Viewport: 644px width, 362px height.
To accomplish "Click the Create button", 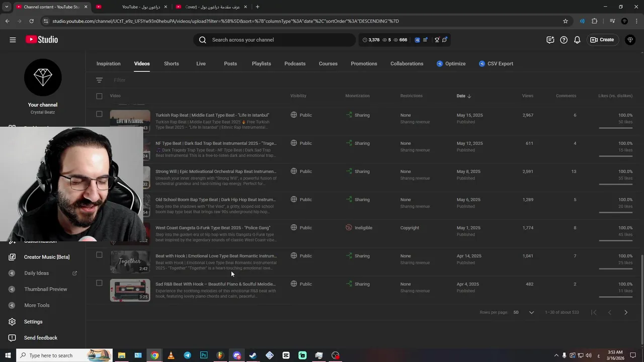I will pyautogui.click(x=602, y=40).
